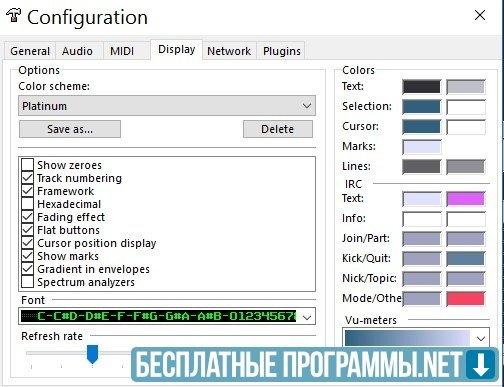Enable Spectrum analyzers checkbox

[x=27, y=282]
